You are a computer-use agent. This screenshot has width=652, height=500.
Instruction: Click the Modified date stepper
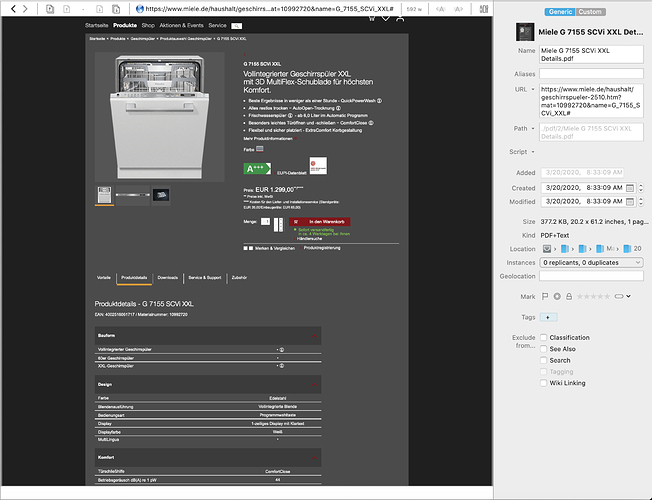tap(641, 202)
